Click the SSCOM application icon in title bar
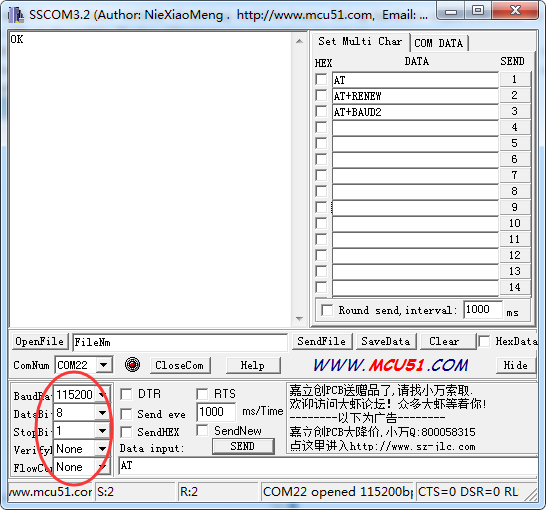This screenshot has width=546, height=510. point(16,15)
